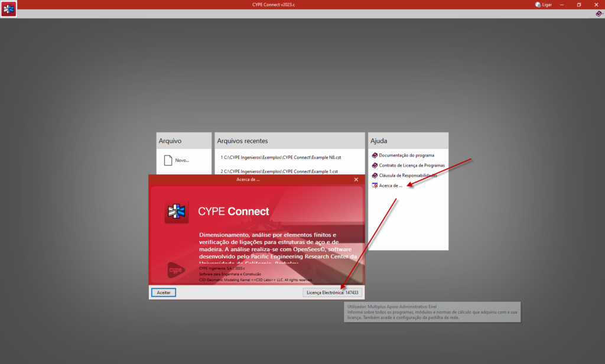Open recent file Example N8.cst
This screenshot has height=364, width=605.
[x=281, y=158]
